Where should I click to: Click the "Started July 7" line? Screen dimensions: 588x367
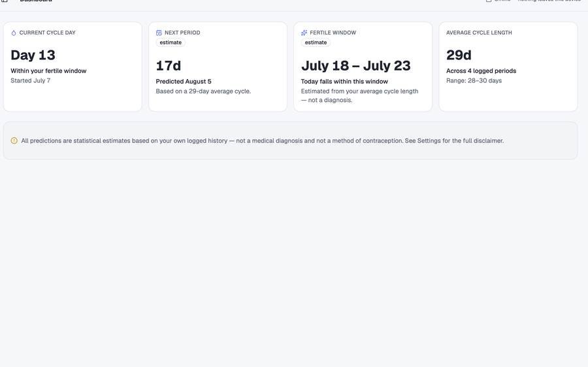(30, 80)
